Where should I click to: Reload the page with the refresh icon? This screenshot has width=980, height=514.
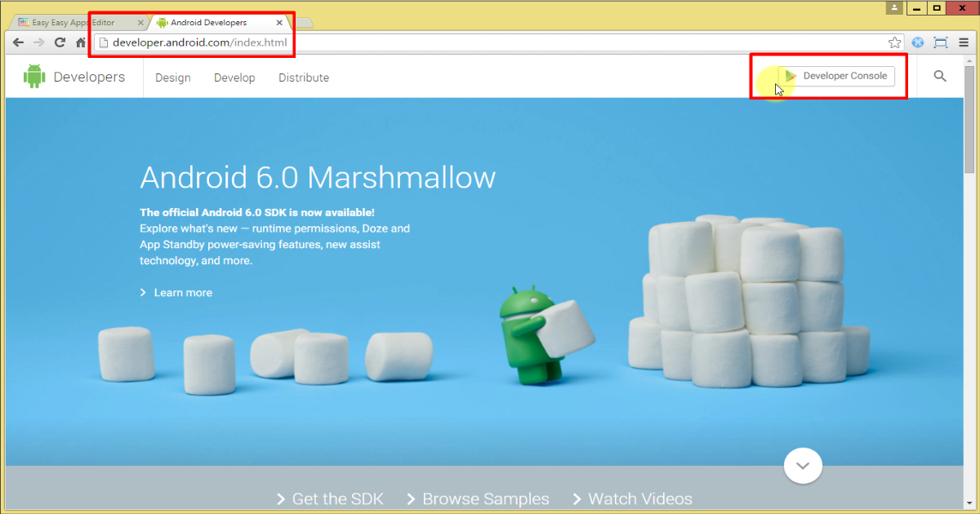[x=59, y=42]
